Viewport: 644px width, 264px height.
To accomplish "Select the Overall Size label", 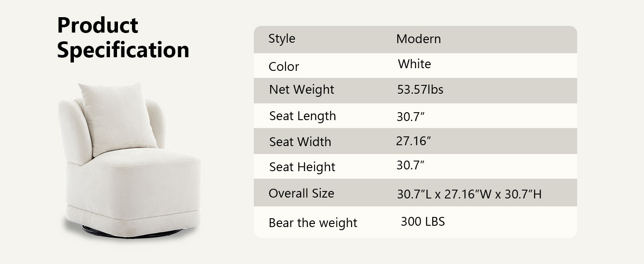I will pyautogui.click(x=301, y=194).
